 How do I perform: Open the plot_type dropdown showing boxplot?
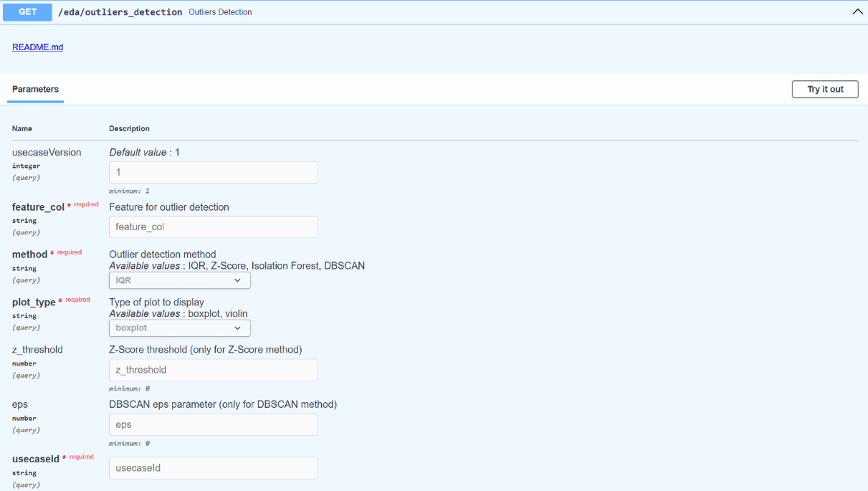[180, 328]
